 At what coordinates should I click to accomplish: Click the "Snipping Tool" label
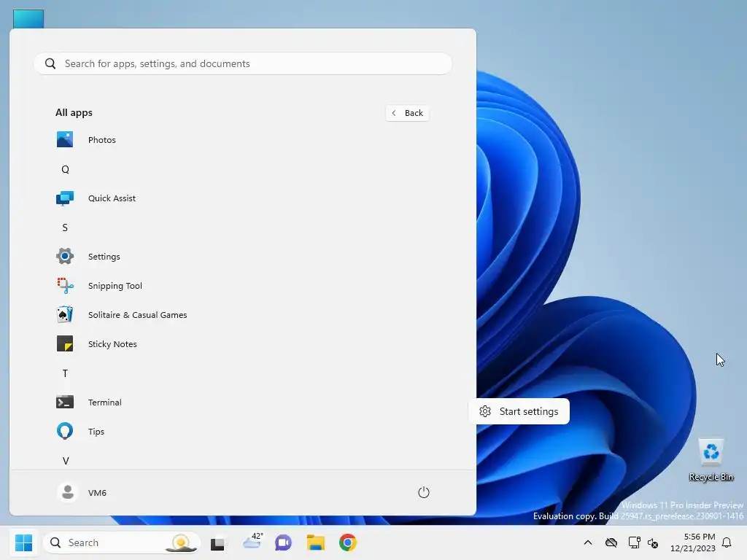[x=115, y=286]
